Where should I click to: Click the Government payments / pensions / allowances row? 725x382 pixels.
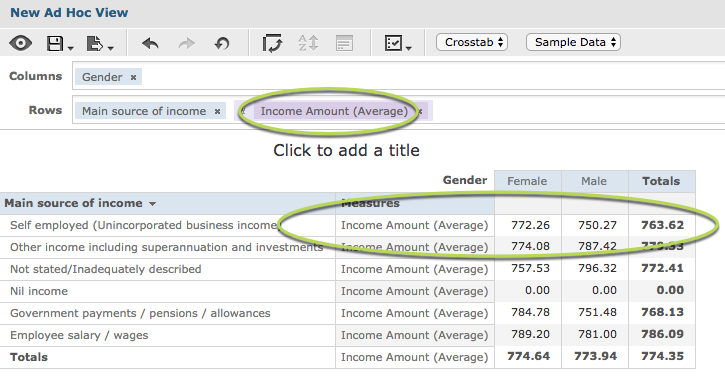tap(140, 313)
